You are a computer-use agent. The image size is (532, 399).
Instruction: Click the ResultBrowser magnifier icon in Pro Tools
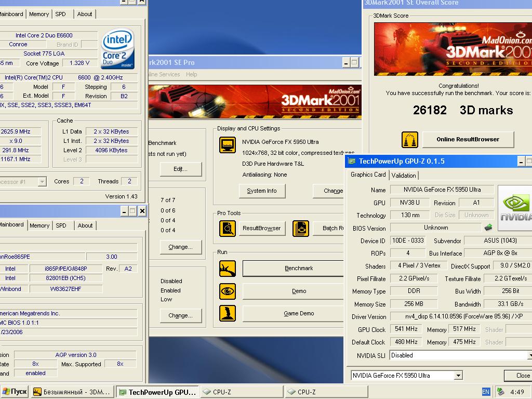click(228, 229)
